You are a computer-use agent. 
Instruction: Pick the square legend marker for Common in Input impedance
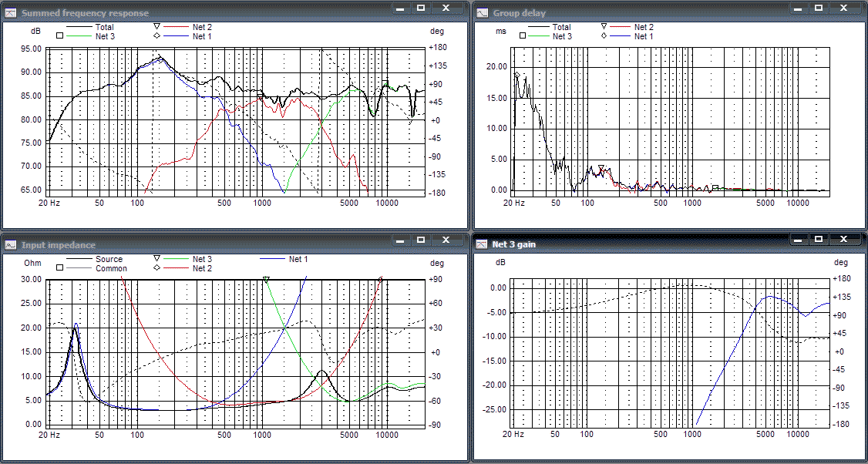tap(59, 268)
